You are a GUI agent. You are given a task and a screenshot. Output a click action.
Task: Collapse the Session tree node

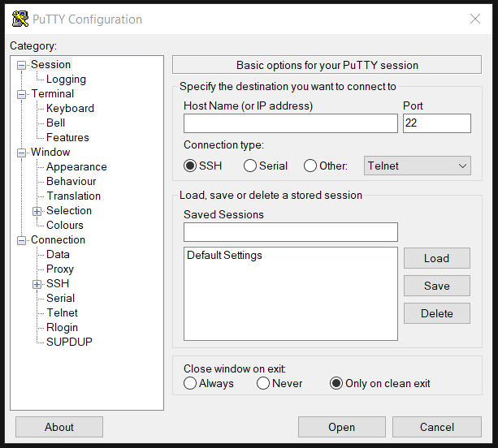pos(21,66)
